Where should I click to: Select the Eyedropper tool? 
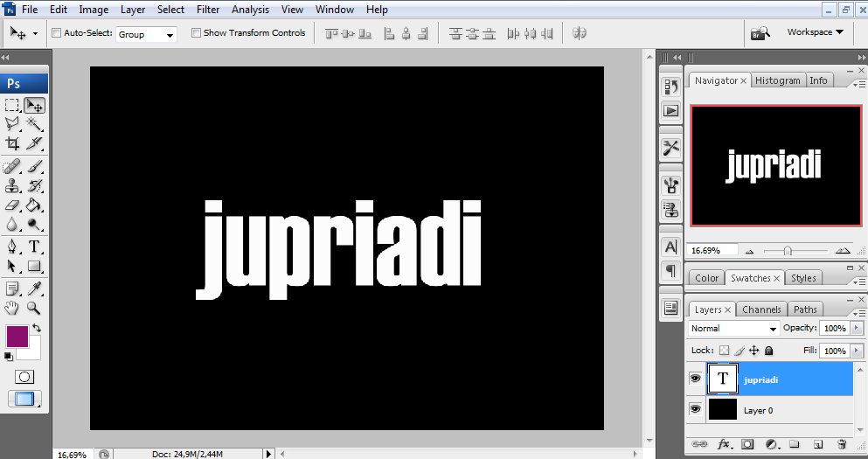click(34, 289)
